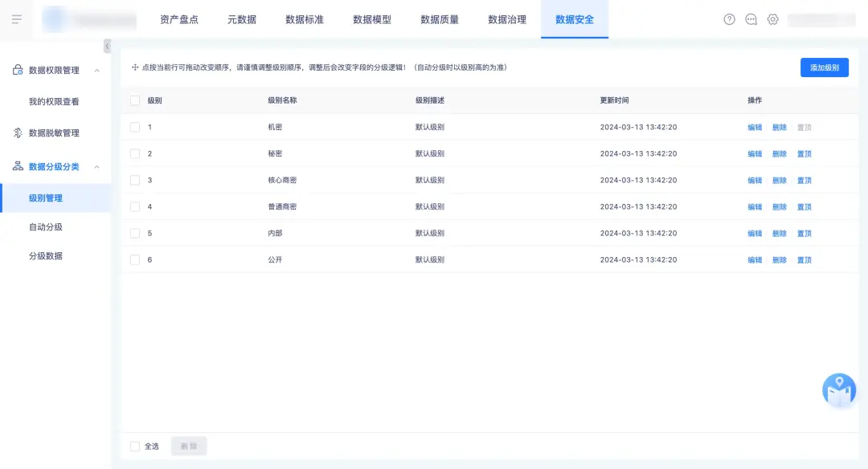Tick the 全选 checkbox

pyautogui.click(x=135, y=447)
